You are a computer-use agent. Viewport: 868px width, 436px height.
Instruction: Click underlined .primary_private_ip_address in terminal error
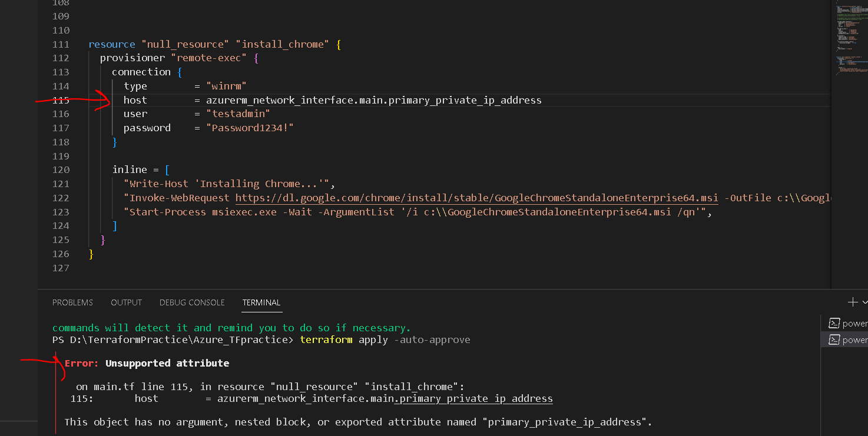(473, 398)
